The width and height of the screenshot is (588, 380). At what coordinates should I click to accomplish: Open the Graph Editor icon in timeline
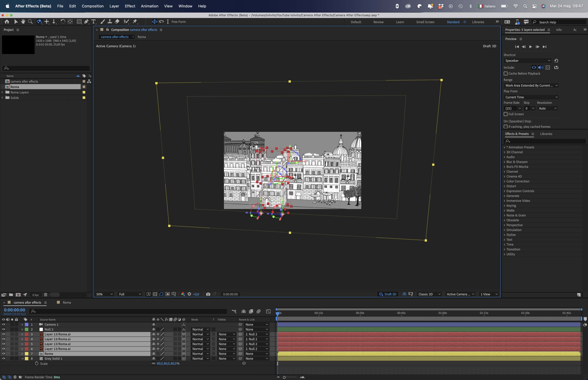tap(268, 311)
